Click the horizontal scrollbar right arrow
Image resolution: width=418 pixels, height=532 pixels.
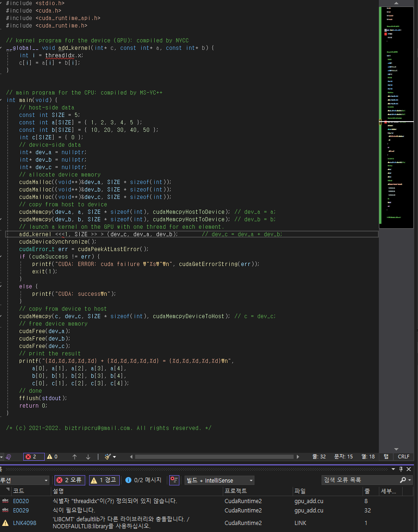(x=298, y=457)
